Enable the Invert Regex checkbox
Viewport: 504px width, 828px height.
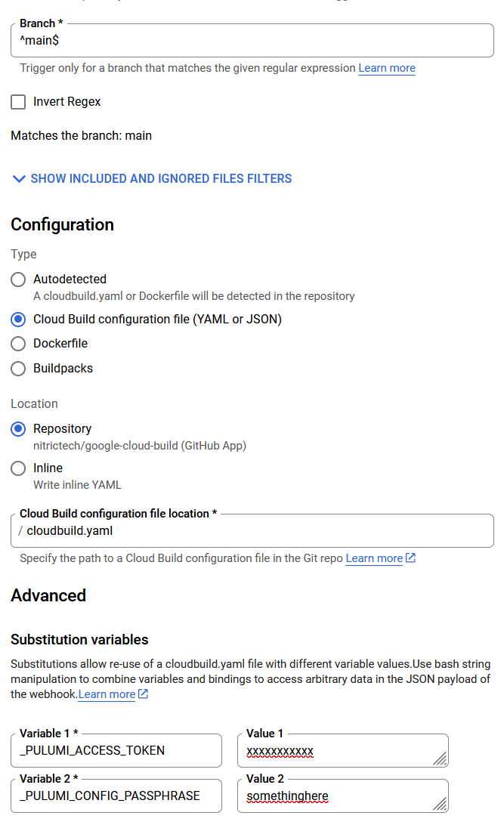(x=18, y=102)
